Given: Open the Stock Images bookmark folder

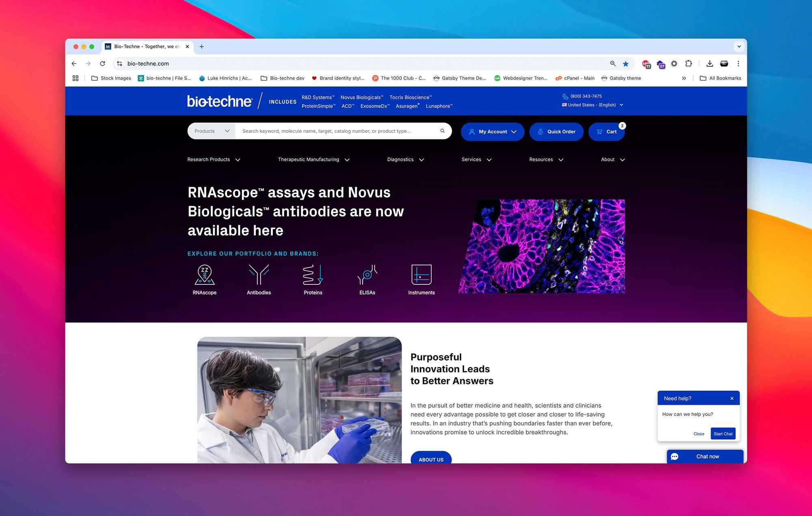Looking at the screenshot, I should [111, 78].
